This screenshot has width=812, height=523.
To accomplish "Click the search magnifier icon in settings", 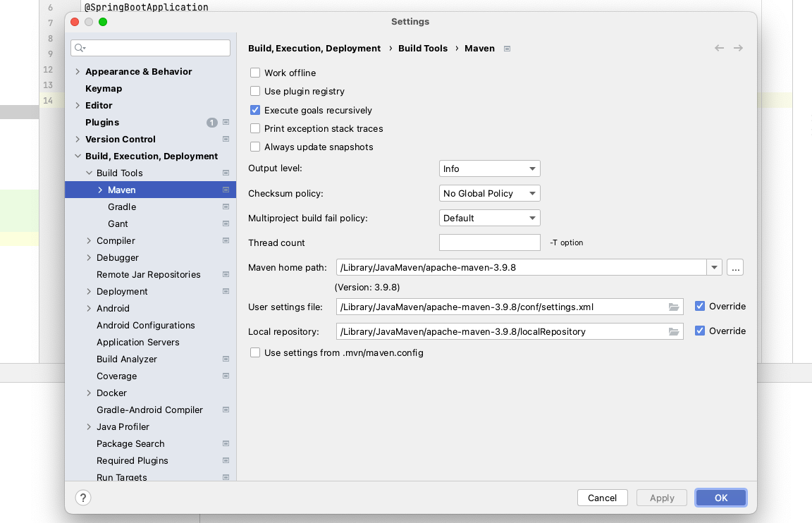I will [x=80, y=48].
